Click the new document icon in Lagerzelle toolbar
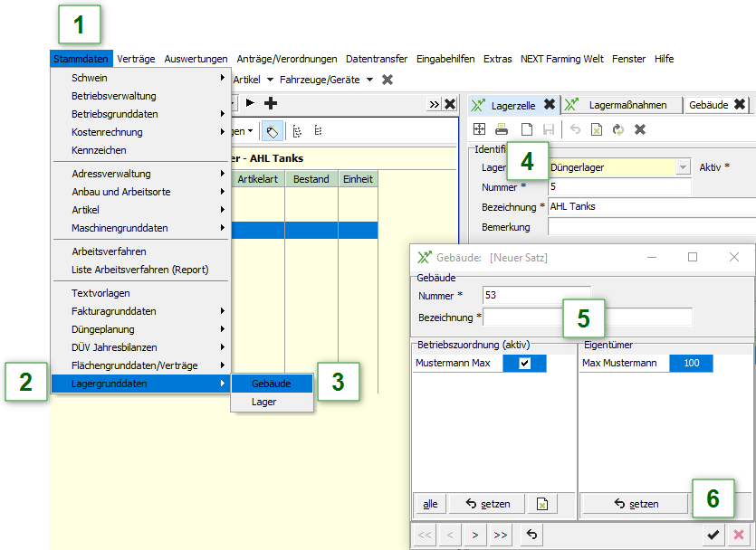This screenshot has width=756, height=550. pos(525,129)
